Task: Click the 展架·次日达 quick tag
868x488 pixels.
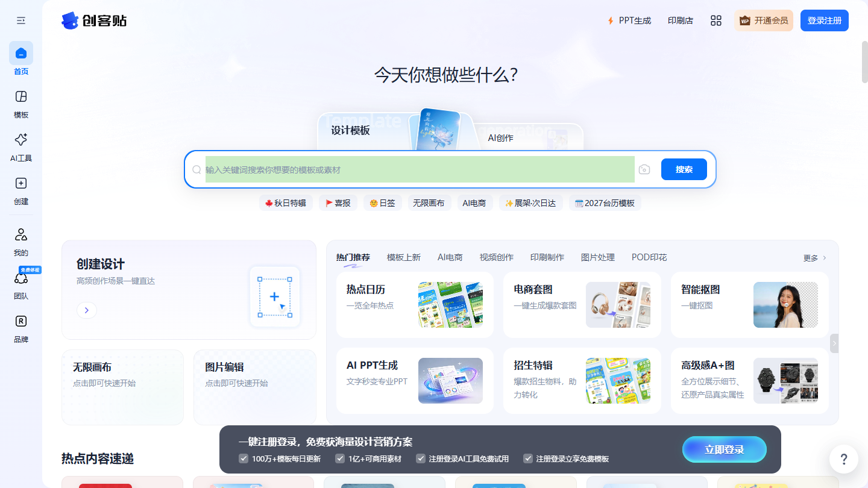Action: point(530,203)
